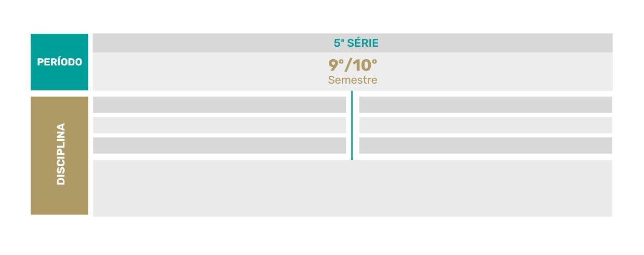Select the gold DISCIPLINA vertical label

click(x=59, y=155)
